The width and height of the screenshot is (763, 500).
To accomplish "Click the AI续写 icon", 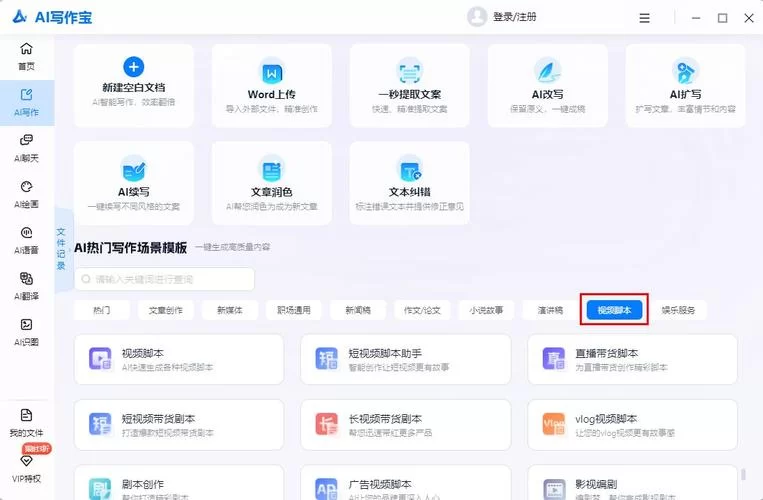I will 134,170.
